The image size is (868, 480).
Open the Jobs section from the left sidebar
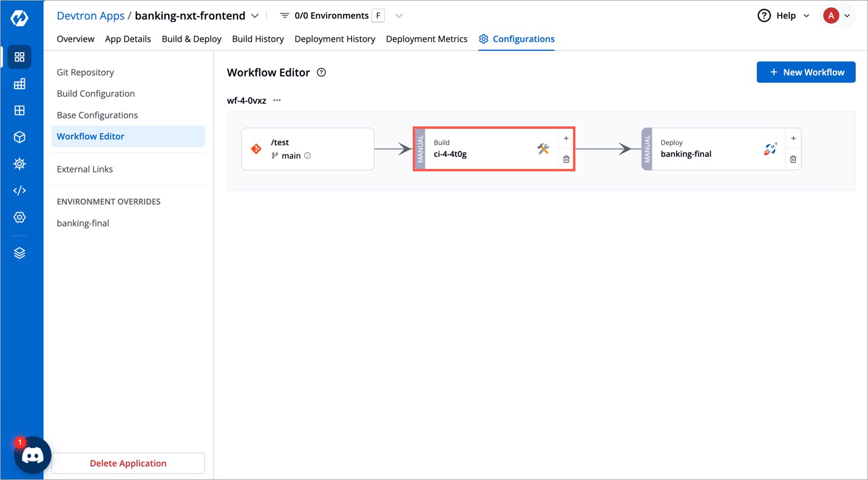(x=19, y=83)
